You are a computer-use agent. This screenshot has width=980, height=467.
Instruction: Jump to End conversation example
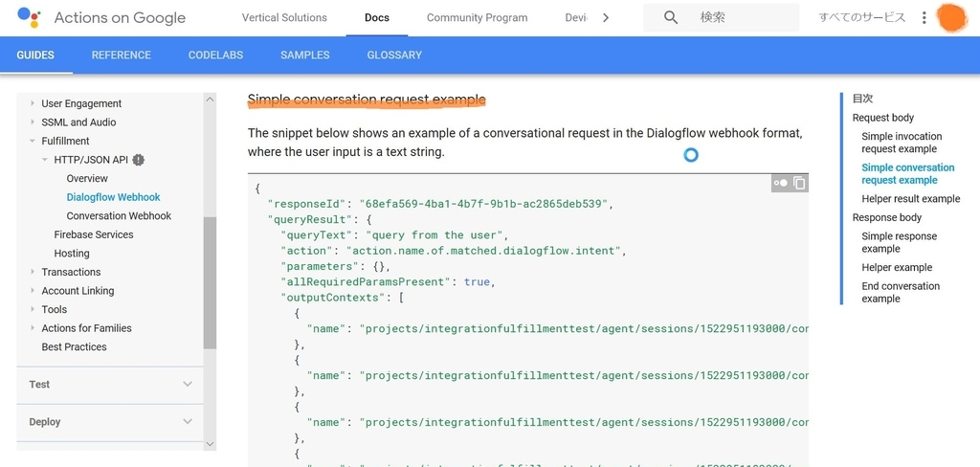901,293
